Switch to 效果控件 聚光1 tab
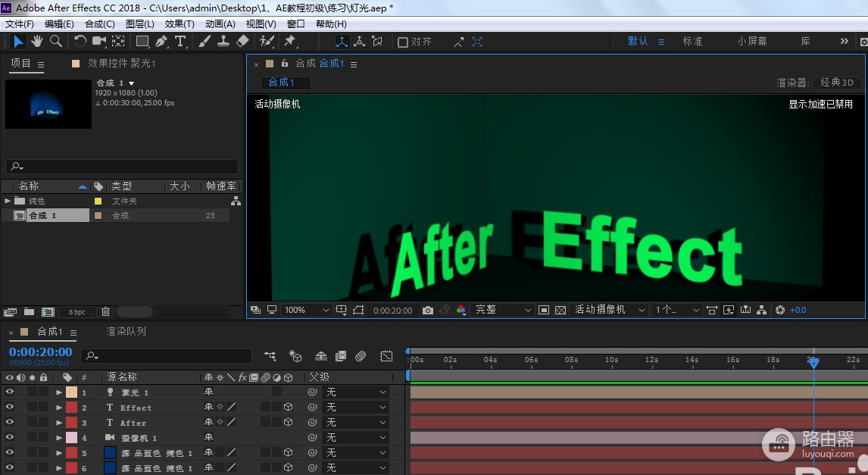 coord(122,63)
